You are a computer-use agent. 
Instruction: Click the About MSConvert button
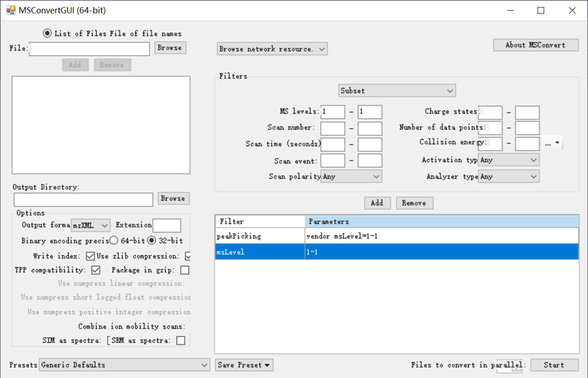coord(535,45)
